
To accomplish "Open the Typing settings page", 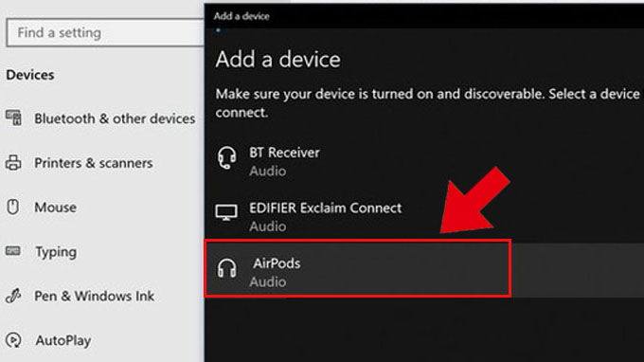I will (x=102, y=251).
